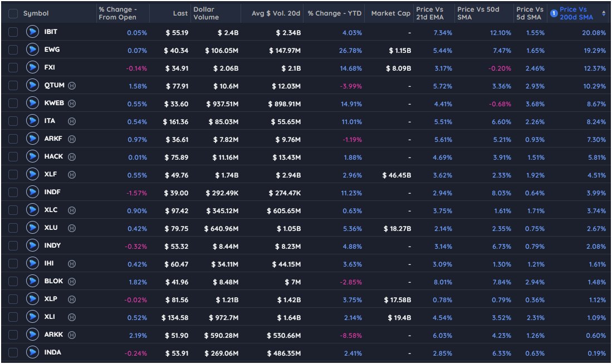Check the XLI row checkbox

tap(13, 317)
